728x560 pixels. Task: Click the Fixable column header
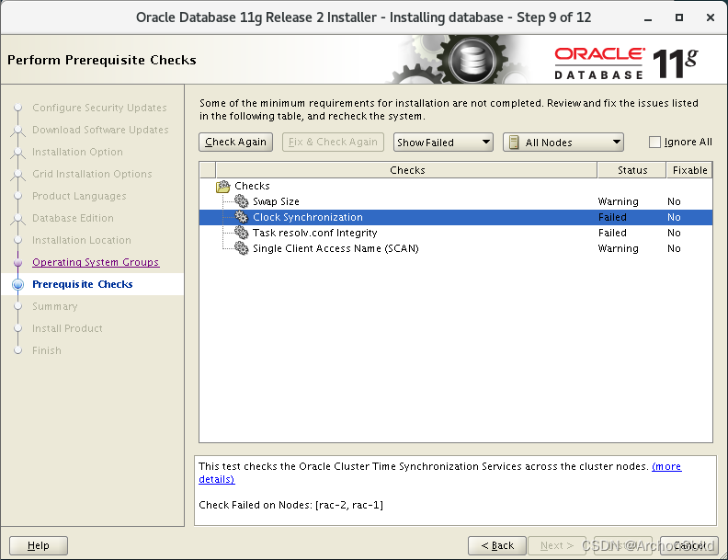[689, 170]
